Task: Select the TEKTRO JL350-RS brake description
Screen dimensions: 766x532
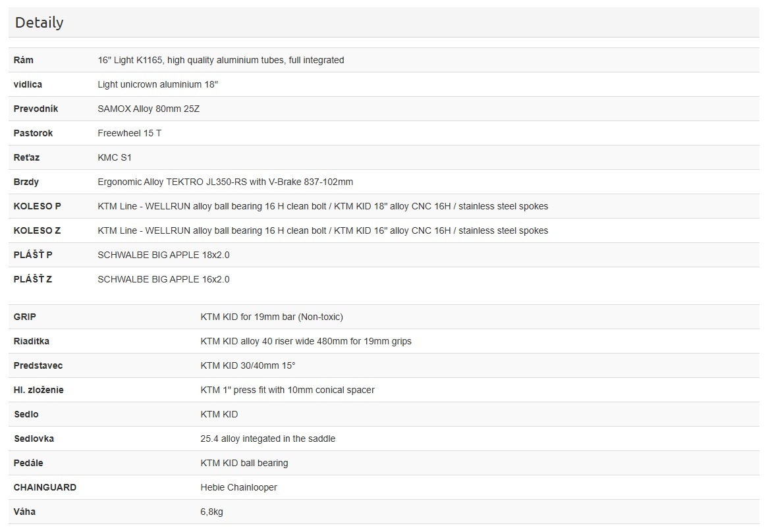Action: tap(225, 182)
